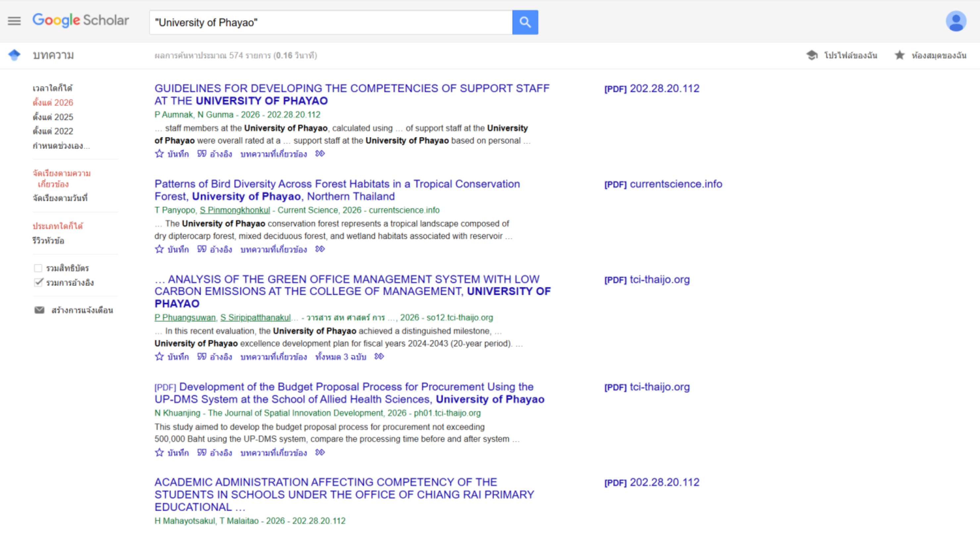This screenshot has height=536, width=980.
Task: Click the cite quote icon for Bird Diversity result
Action: click(x=202, y=249)
